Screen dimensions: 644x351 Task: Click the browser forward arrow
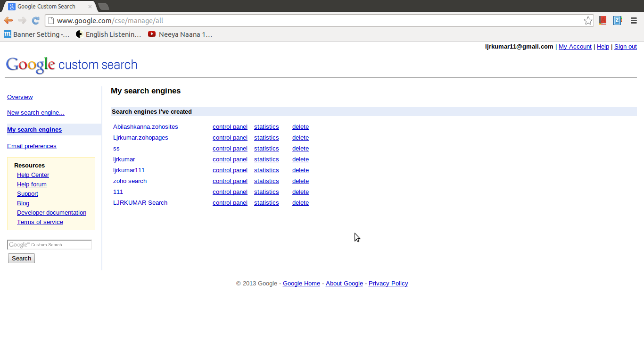click(x=22, y=20)
